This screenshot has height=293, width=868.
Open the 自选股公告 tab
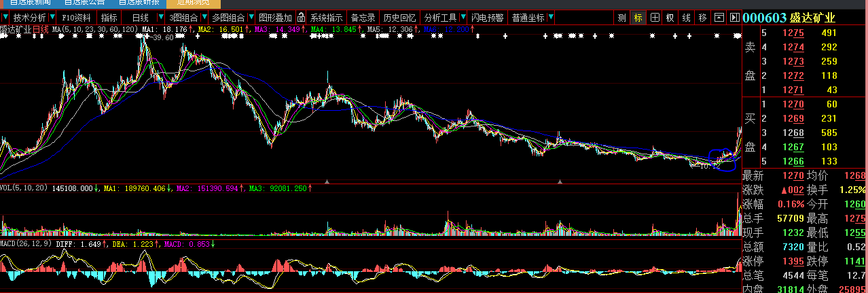click(84, 3)
